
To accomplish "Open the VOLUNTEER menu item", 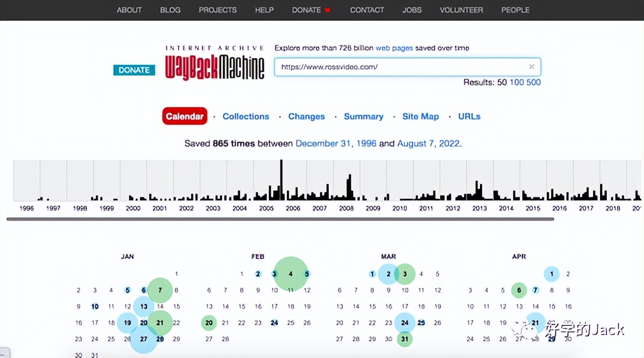I will coord(461,10).
